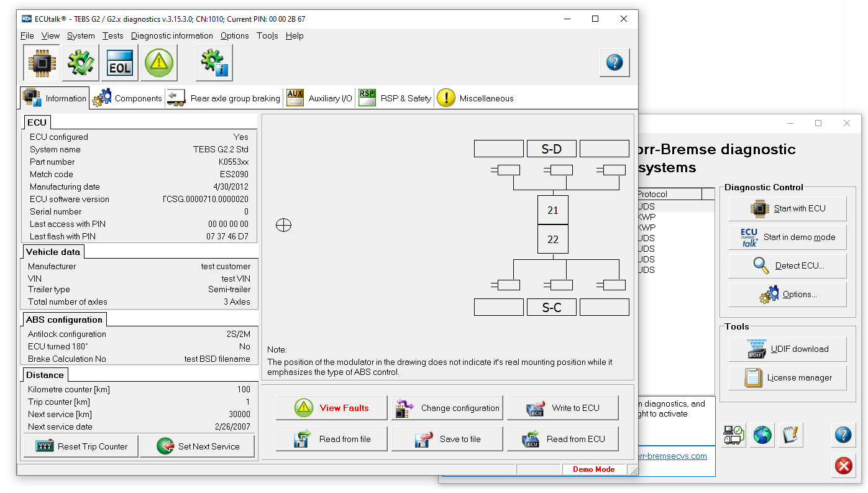The image size is (868, 493).
Task: Open the Help menu
Action: pos(295,35)
